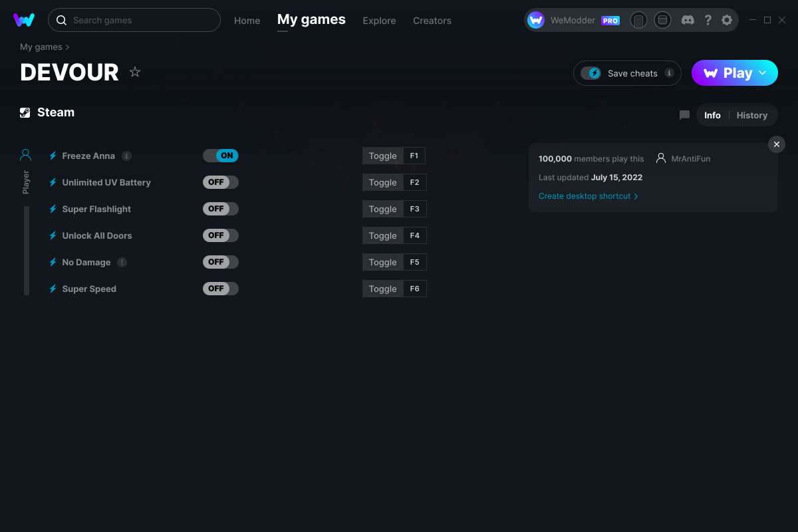Click the DEVOUR game title
The width and height of the screenshot is (798, 532).
coord(69,72)
